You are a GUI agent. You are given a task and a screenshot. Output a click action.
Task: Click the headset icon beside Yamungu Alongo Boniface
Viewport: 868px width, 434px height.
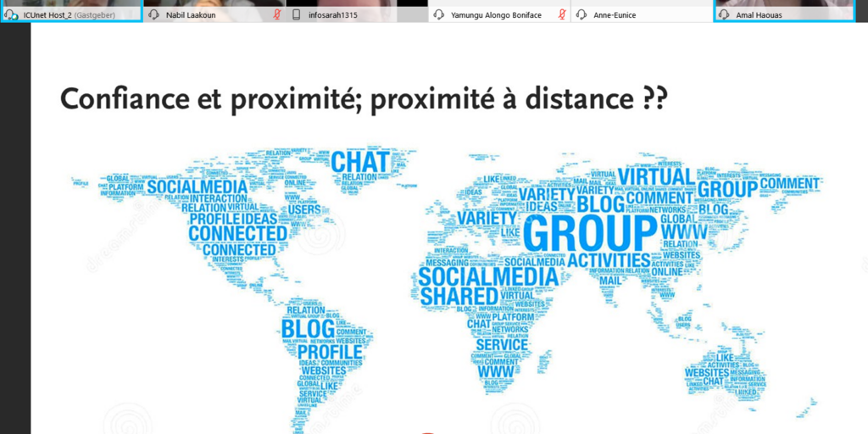pyautogui.click(x=439, y=15)
